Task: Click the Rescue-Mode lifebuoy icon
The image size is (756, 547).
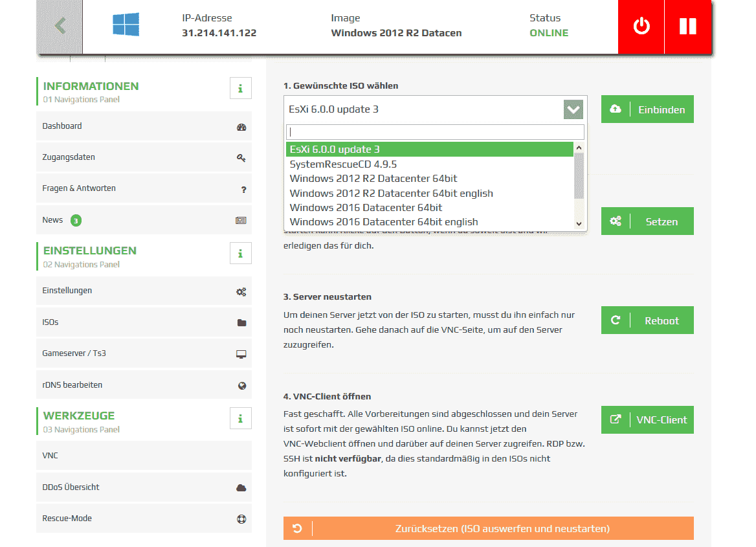Action: pyautogui.click(x=241, y=519)
